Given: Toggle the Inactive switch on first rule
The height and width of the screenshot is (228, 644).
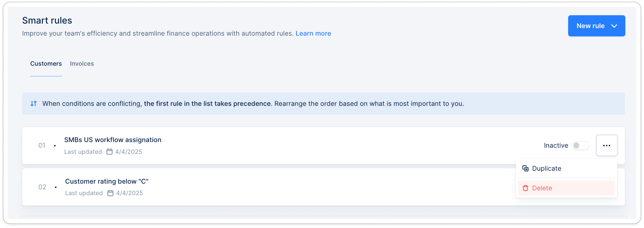Looking at the screenshot, I should pyautogui.click(x=580, y=145).
